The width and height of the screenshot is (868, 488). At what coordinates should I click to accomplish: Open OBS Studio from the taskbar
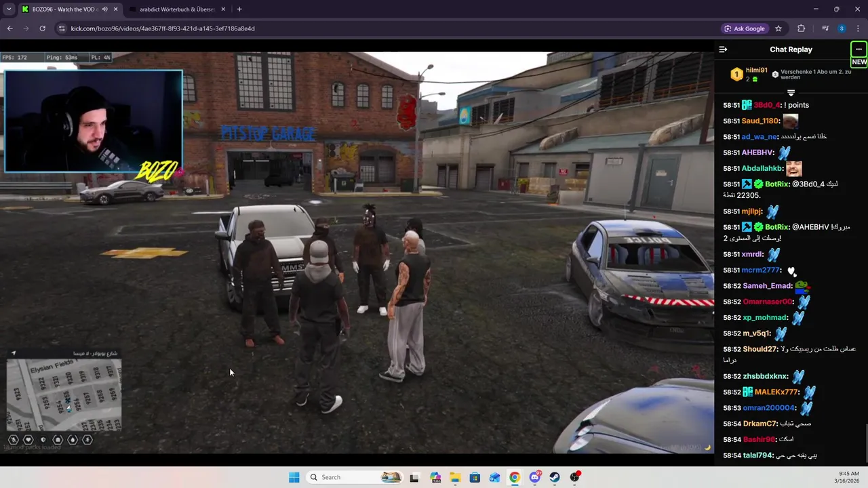point(575,477)
